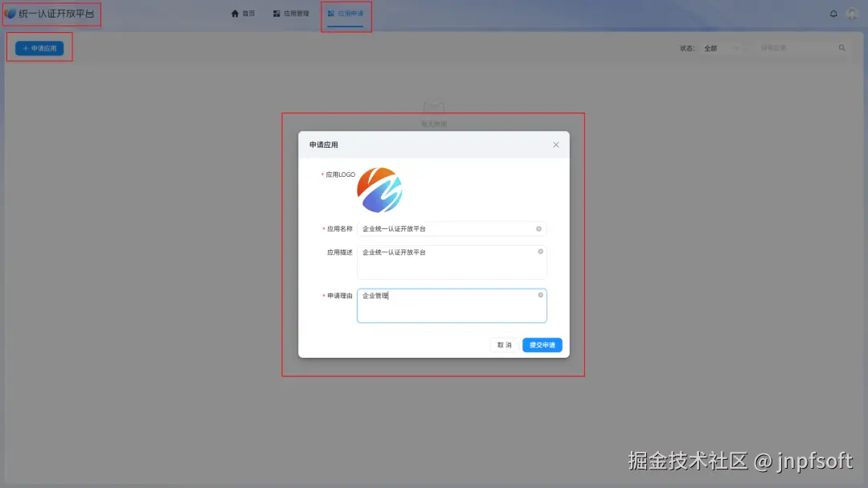Open the user avatar menu
Image resolution: width=868 pixels, height=488 pixels.
[x=852, y=14]
